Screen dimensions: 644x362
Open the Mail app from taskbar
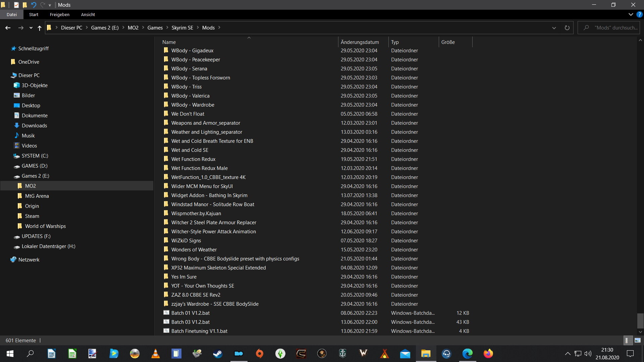pyautogui.click(x=405, y=354)
